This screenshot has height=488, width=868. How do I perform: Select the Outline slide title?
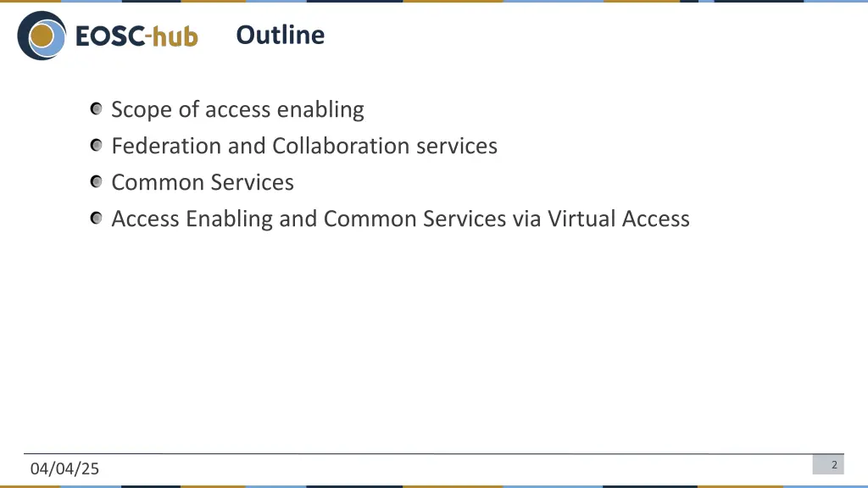(280, 35)
